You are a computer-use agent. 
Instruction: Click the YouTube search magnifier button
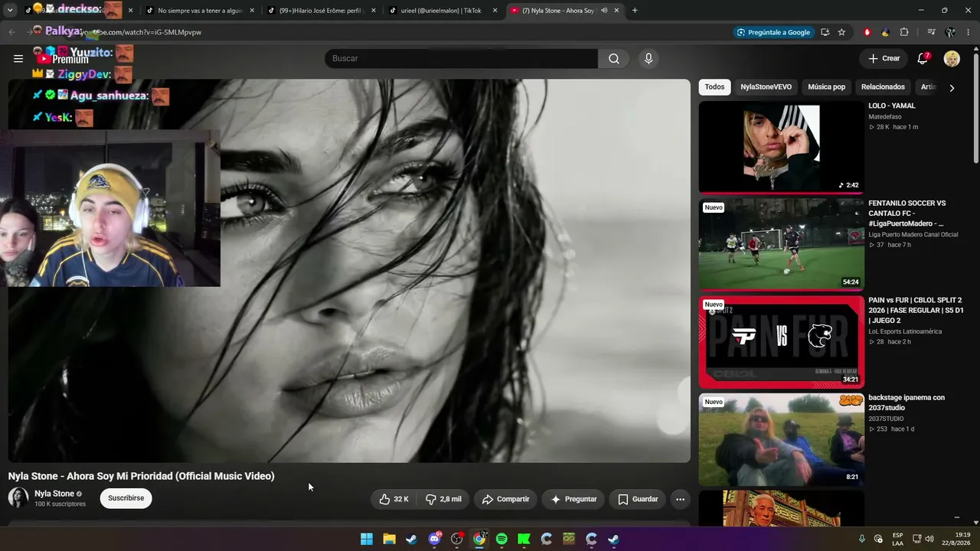coord(614,59)
